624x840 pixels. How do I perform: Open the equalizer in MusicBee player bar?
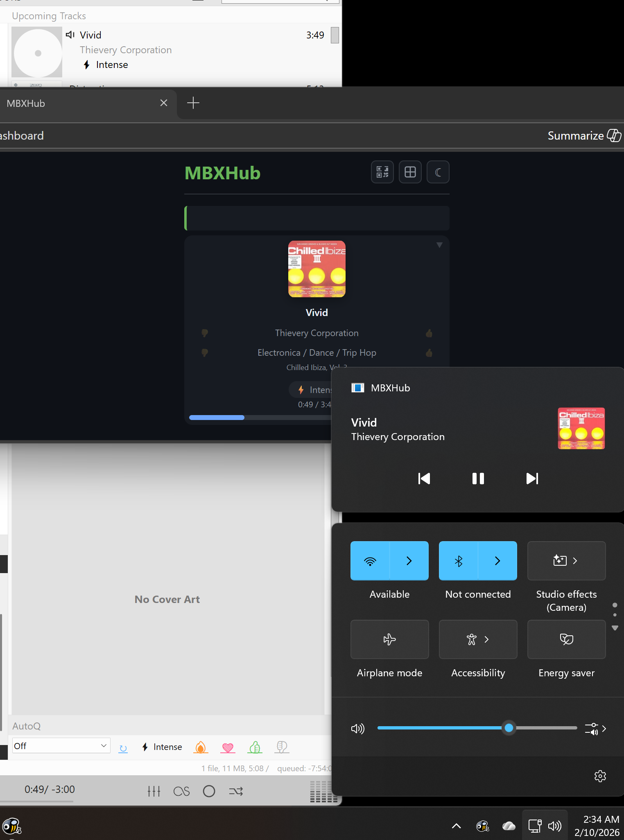[154, 791]
